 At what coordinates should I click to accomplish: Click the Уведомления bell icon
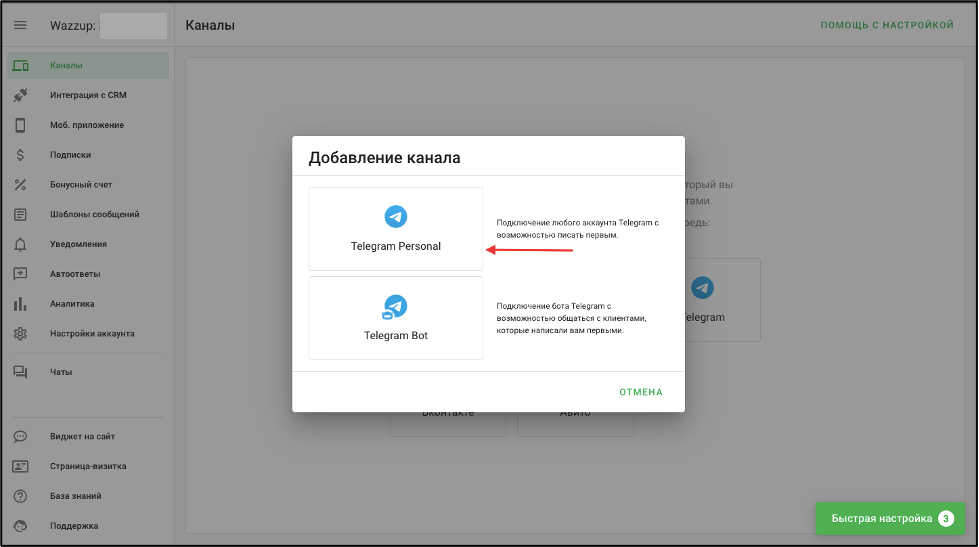click(x=20, y=244)
